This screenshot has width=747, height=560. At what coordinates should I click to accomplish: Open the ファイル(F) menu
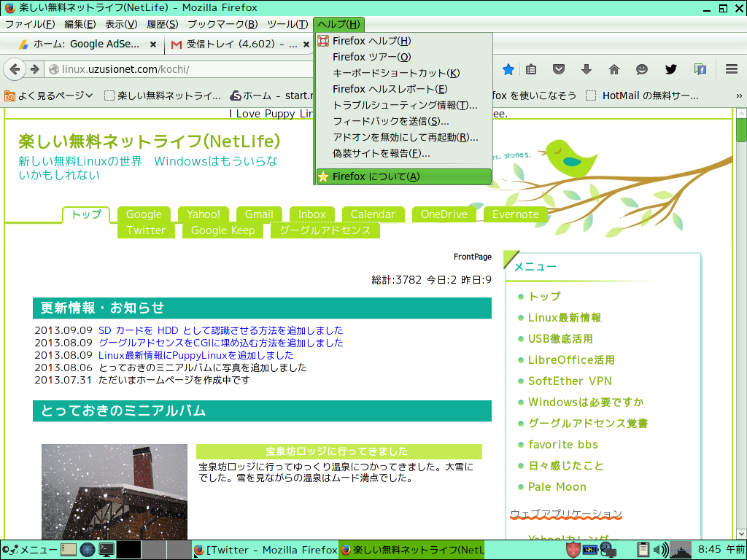[x=29, y=24]
